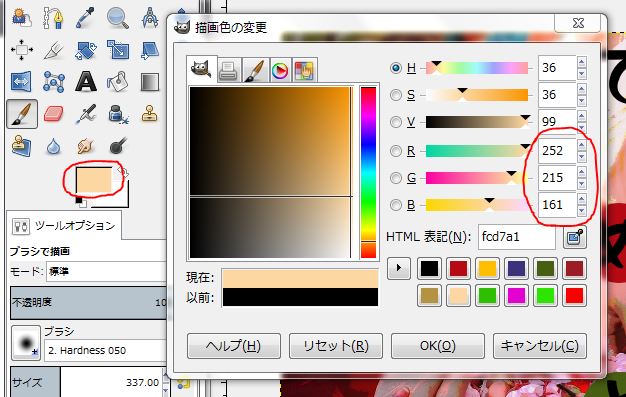Screen dimensions: 626x397
Task: Select the Paths pen tool
Action: point(53,18)
